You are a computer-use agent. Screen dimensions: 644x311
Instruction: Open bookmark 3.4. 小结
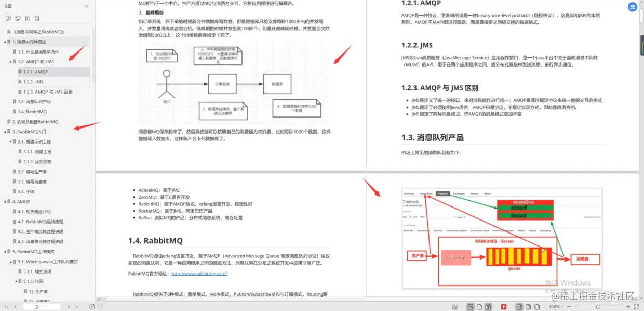tap(26, 191)
